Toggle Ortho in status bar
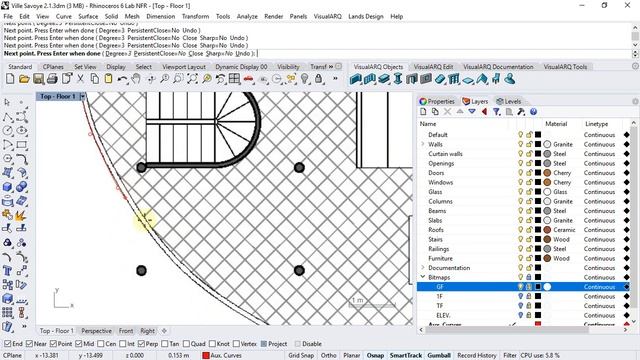Viewport: 640px width, 360px height. point(329,356)
